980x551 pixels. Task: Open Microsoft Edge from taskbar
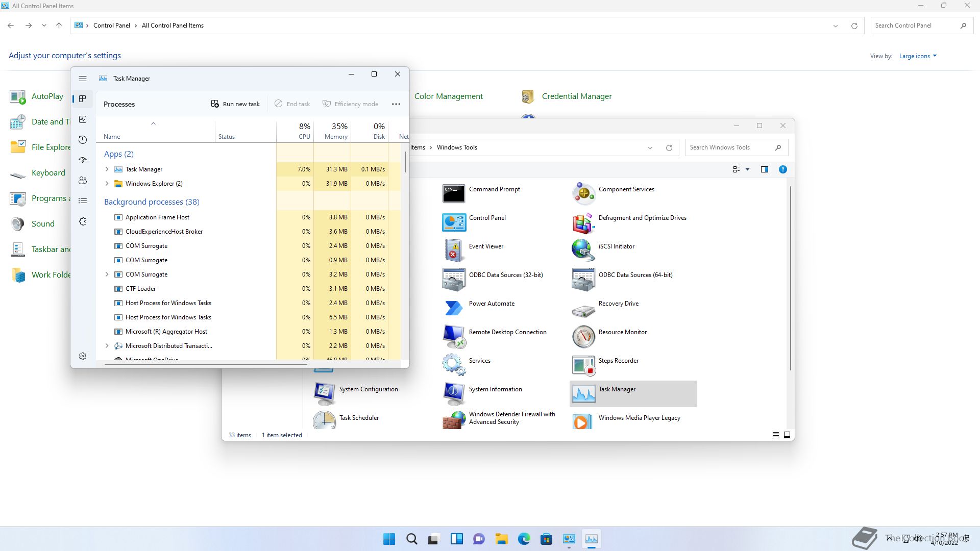click(x=524, y=539)
